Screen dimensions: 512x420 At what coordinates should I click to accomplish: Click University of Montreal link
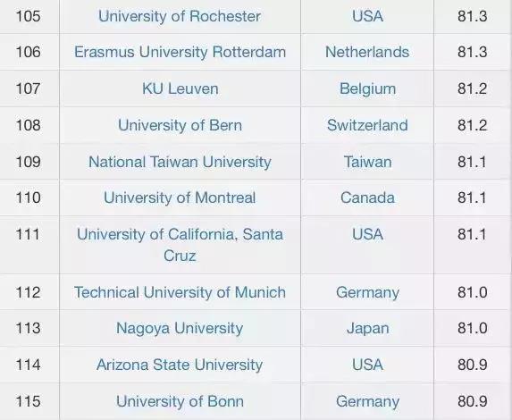tap(180, 197)
